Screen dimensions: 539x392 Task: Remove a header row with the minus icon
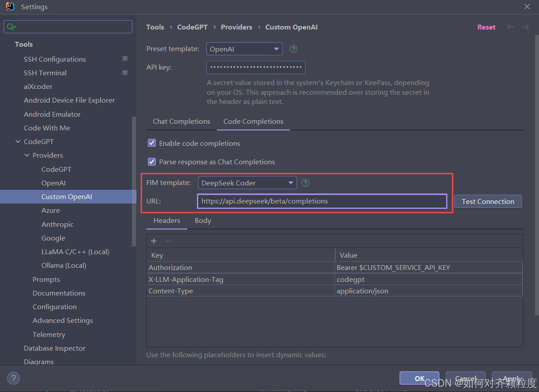[168, 241]
